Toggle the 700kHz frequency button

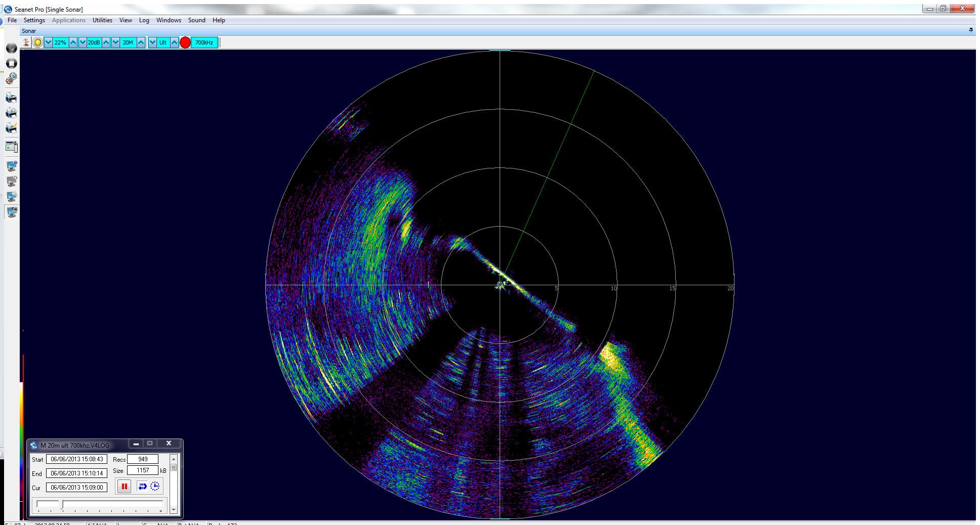(203, 42)
